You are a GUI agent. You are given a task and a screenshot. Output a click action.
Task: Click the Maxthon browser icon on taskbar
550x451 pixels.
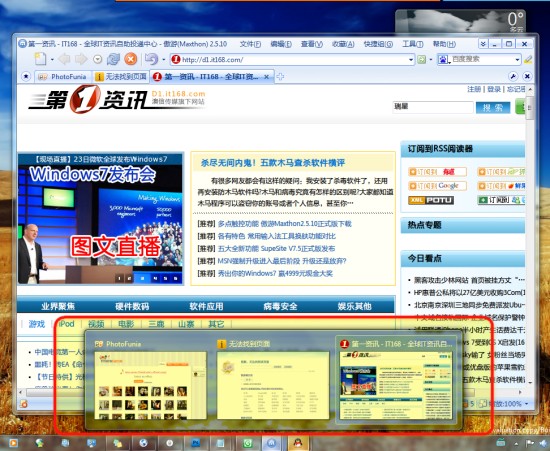click(x=272, y=443)
